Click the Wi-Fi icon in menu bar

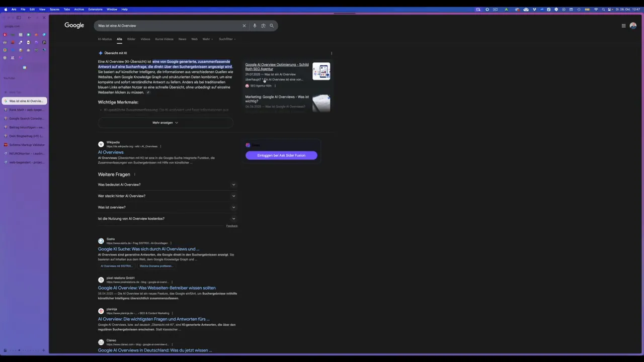pos(596,9)
